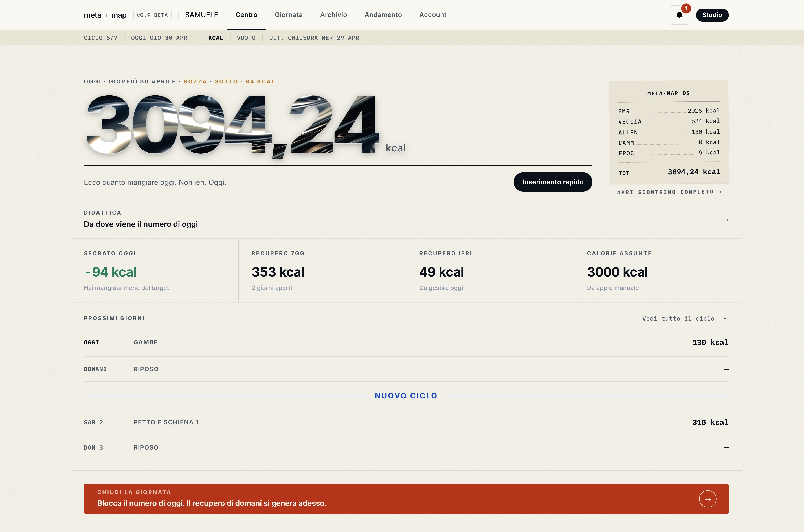Viewport: 804px width, 532px height.
Task: Click the KCAL status entry
Action: pyautogui.click(x=212, y=38)
